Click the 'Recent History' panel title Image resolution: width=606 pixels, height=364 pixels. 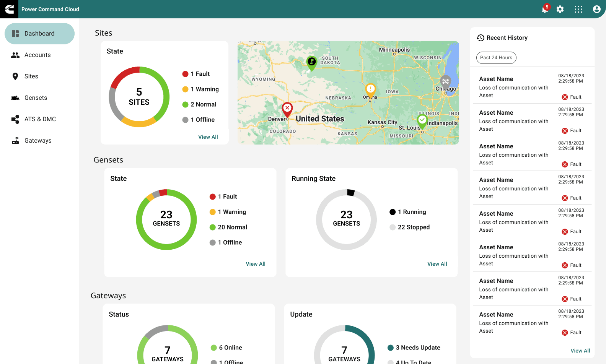tap(507, 38)
